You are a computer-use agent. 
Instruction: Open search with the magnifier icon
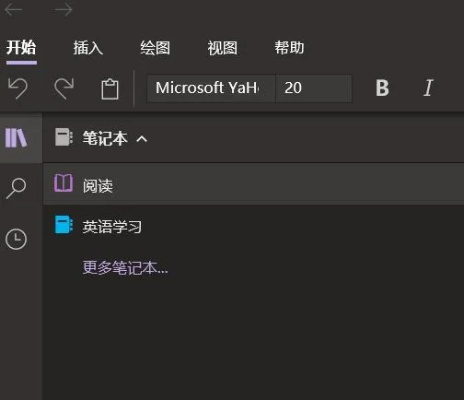pos(16,188)
